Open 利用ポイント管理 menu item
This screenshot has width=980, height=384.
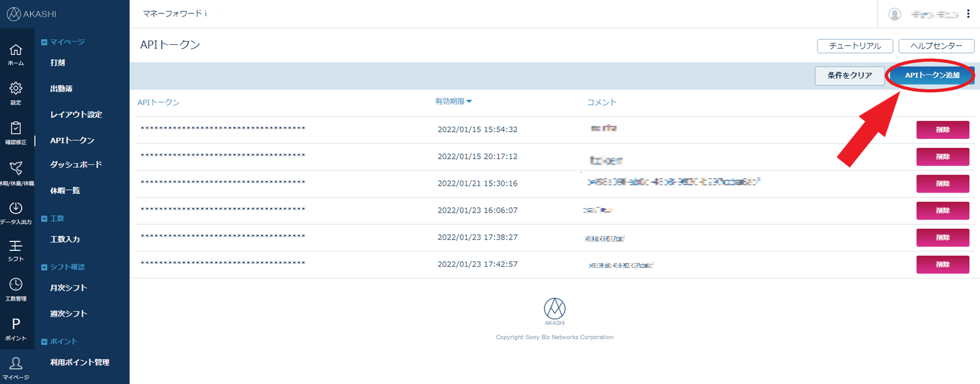(x=80, y=362)
